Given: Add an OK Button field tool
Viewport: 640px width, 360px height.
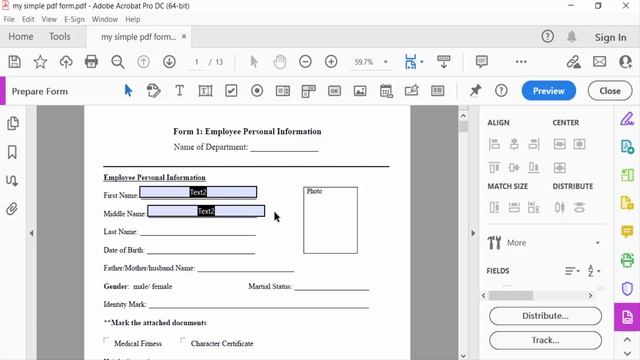Looking at the screenshot, I should [x=334, y=91].
